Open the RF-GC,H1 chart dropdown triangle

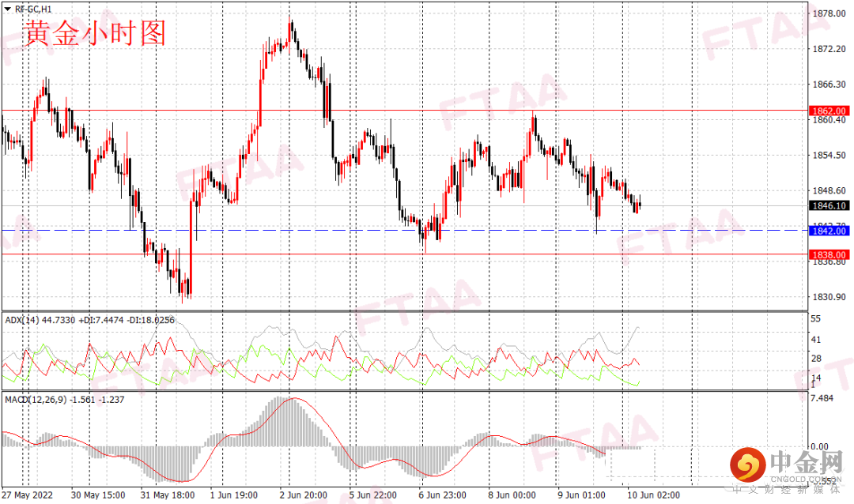pos(8,9)
